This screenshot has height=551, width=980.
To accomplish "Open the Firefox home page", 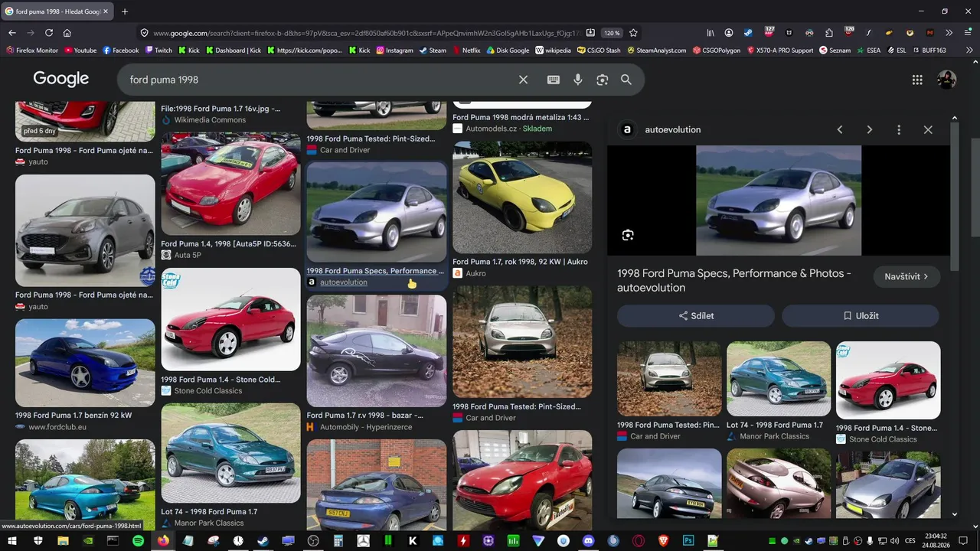I will tap(67, 33).
